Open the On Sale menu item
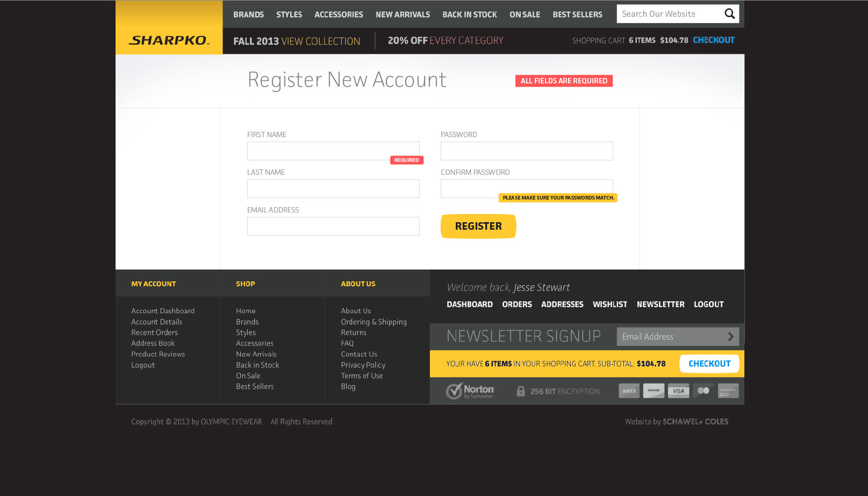 tap(525, 15)
